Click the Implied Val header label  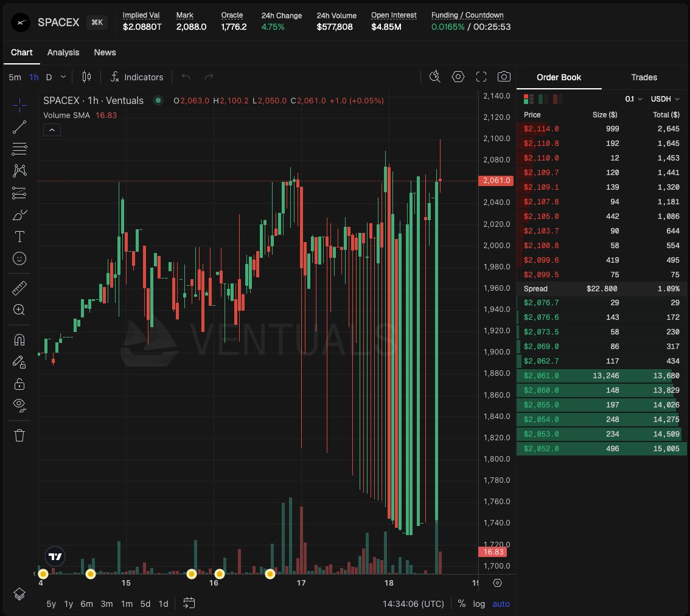(141, 15)
